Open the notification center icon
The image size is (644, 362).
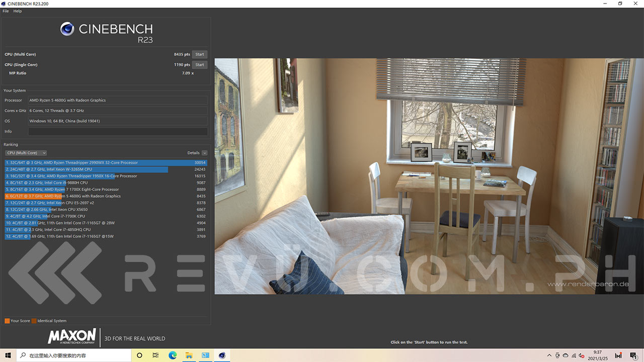coord(633,355)
